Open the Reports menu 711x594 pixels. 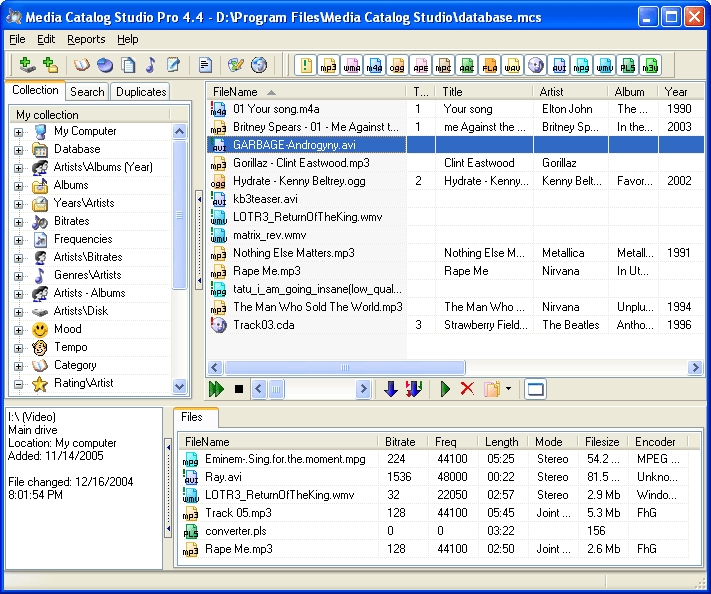(x=86, y=39)
